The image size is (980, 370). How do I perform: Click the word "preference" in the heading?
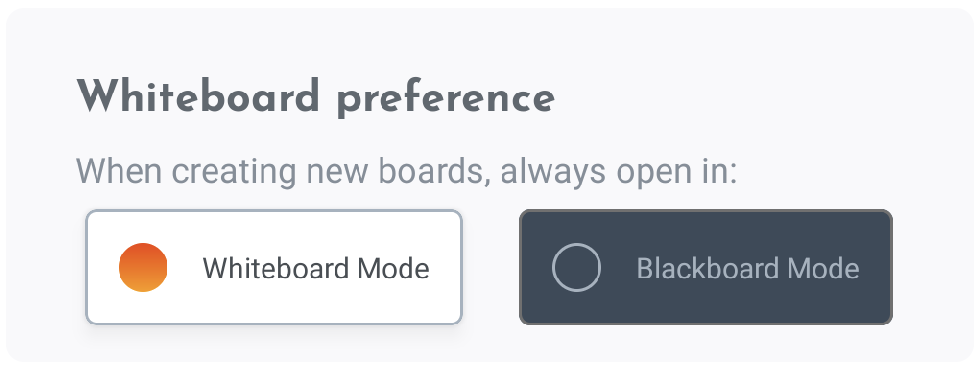(x=446, y=98)
